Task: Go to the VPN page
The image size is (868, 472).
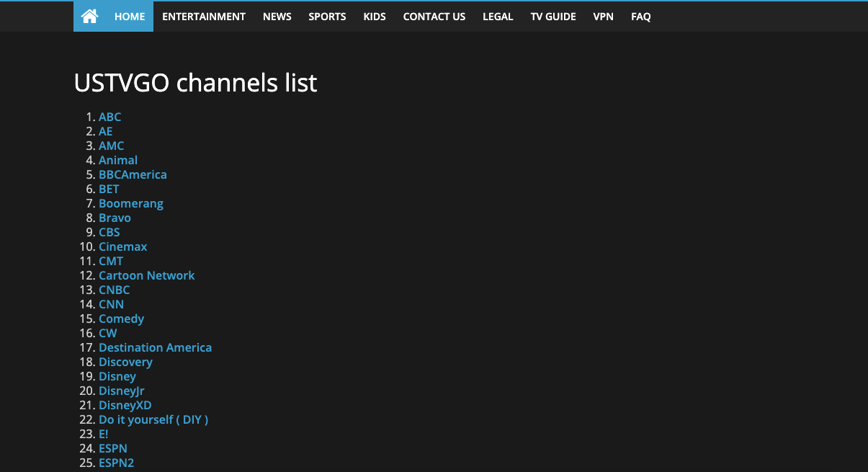Action: tap(604, 17)
